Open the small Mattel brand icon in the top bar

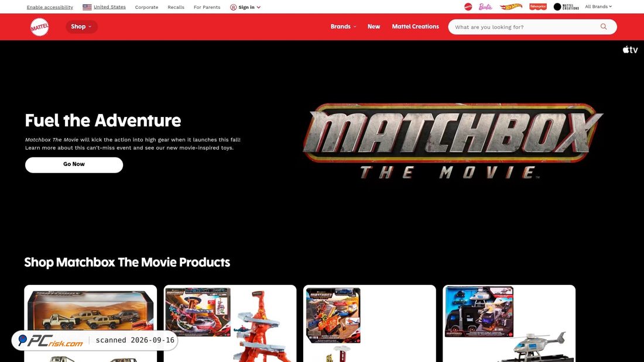coord(468,6)
